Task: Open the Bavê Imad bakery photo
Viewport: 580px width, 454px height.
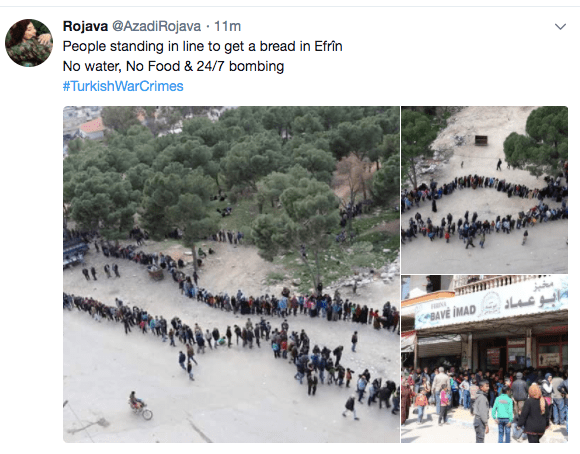Action: pyautogui.click(x=485, y=359)
